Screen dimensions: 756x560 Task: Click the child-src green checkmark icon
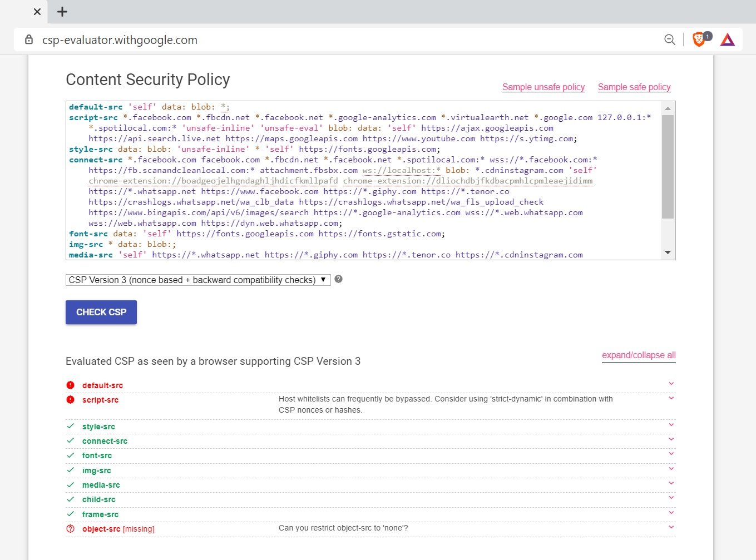(x=70, y=499)
